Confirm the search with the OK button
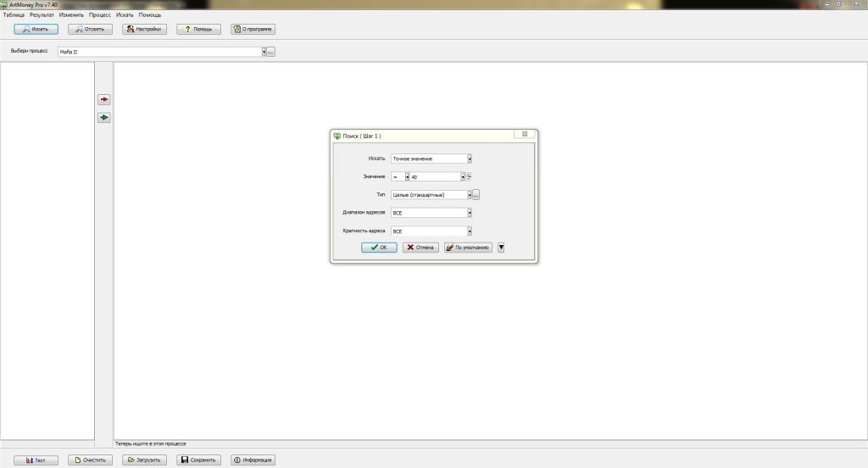Viewport: 868px width, 468px height. point(379,248)
